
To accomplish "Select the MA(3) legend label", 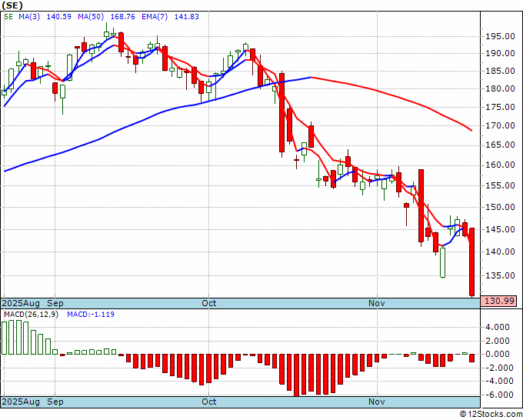I will click(29, 17).
